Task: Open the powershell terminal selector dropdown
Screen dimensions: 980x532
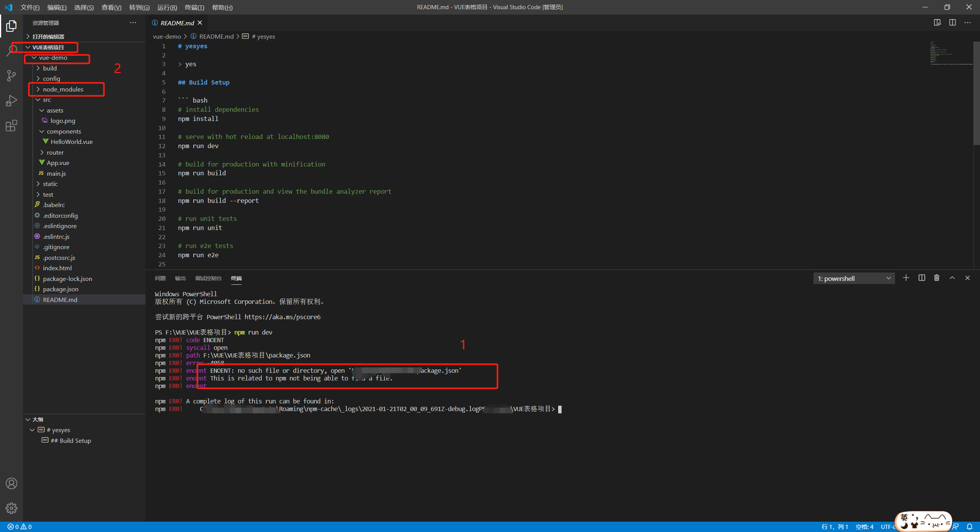Action: (x=854, y=278)
